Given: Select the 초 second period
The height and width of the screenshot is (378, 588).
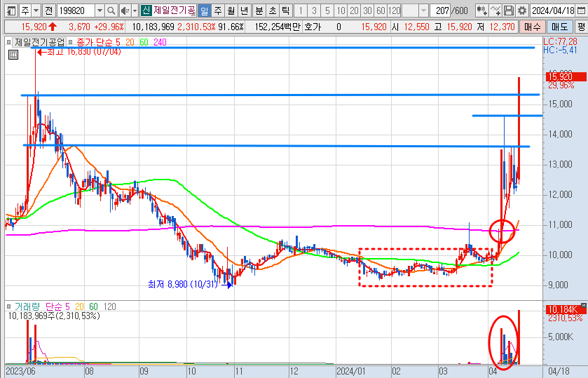Looking at the screenshot, I should [272, 11].
